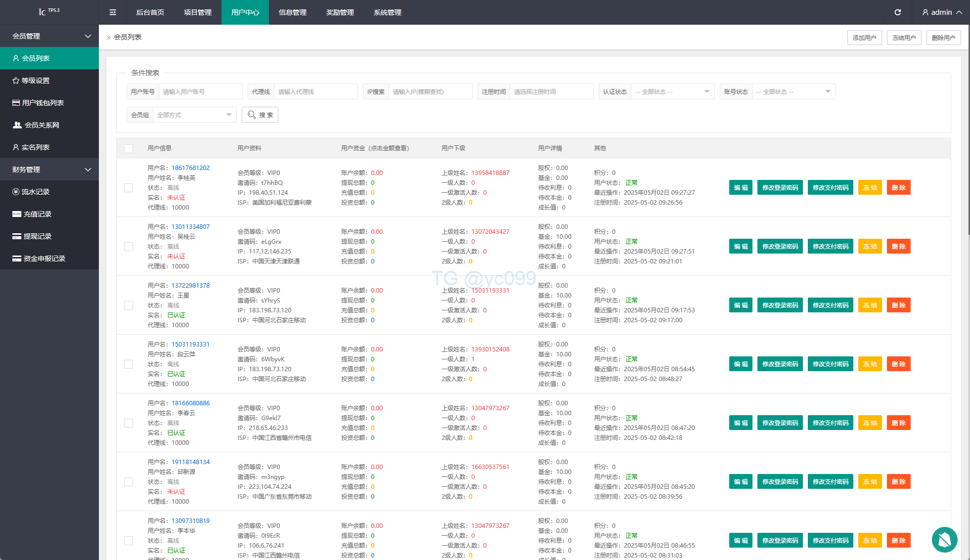
Task: Open the 账号状态 dropdown
Action: [x=793, y=91]
